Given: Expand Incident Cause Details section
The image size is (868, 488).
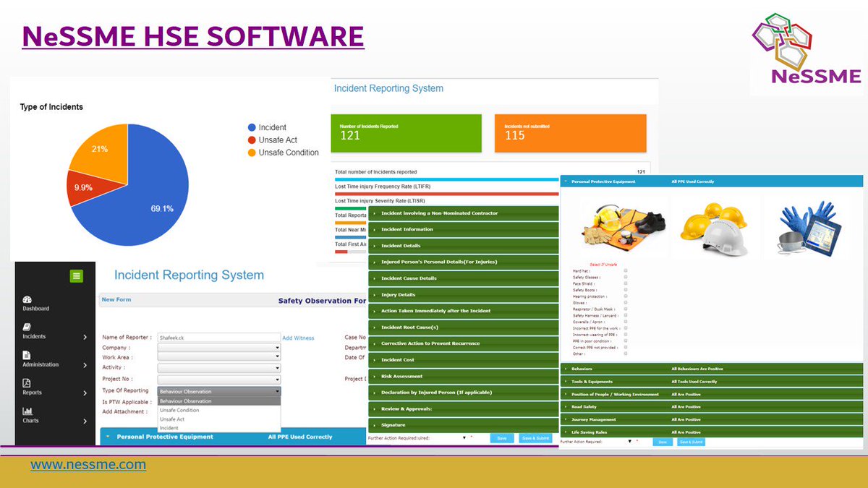Looking at the screenshot, I should coord(464,278).
